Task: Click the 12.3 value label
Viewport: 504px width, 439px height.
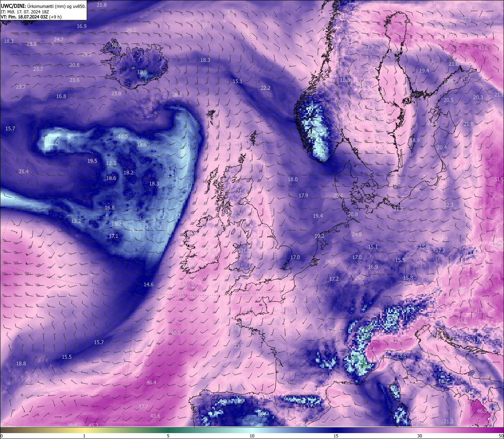Action: (111, 163)
